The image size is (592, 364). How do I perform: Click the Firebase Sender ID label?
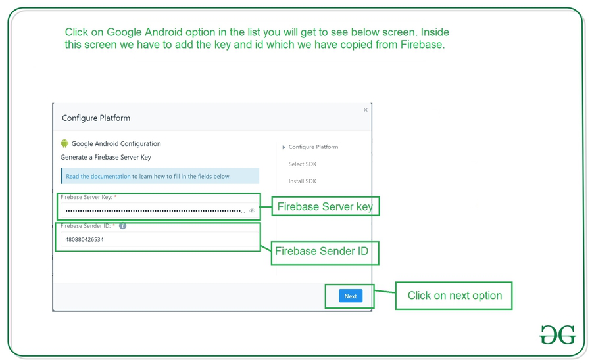86,226
